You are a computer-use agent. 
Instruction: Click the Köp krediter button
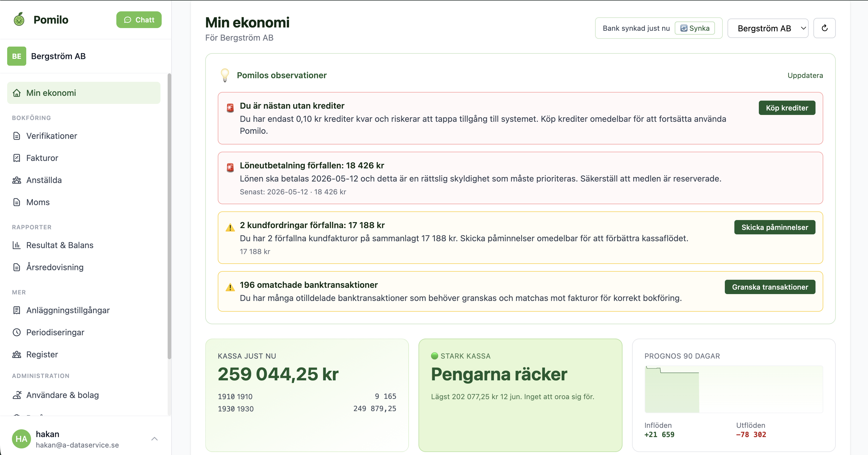click(787, 108)
